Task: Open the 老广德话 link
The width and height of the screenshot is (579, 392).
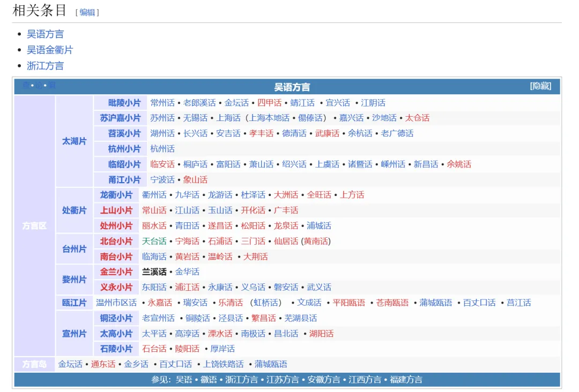Action: (397, 133)
